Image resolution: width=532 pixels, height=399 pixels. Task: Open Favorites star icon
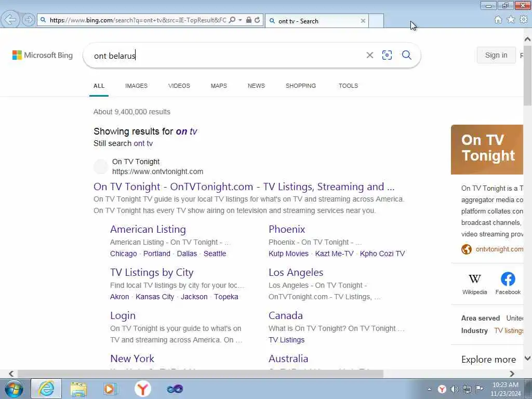pos(511,20)
